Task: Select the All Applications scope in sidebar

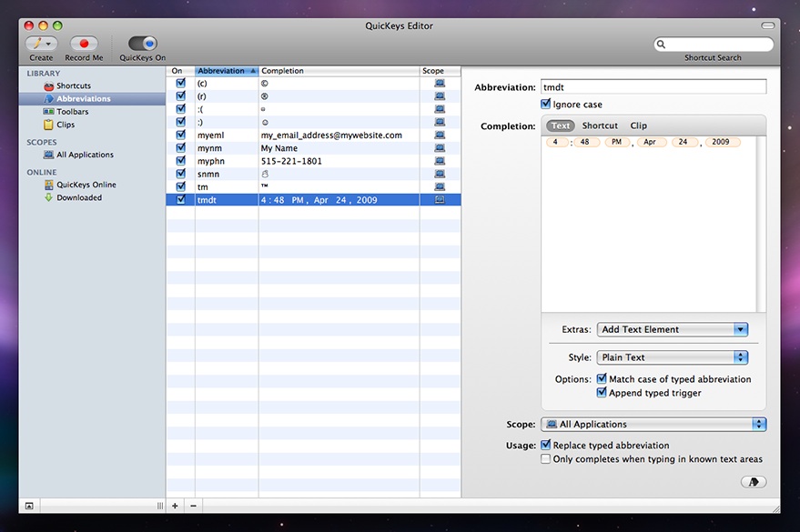Action: click(x=85, y=155)
